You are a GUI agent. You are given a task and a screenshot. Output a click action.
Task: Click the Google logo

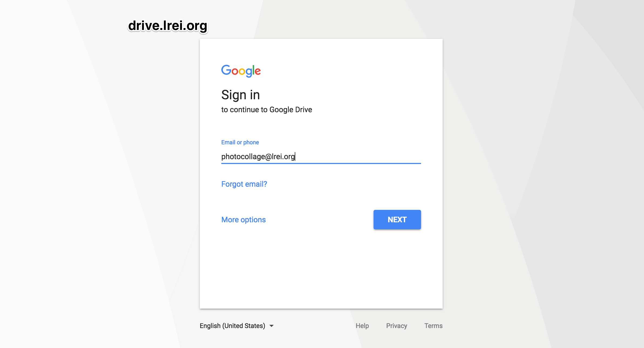pos(241,71)
